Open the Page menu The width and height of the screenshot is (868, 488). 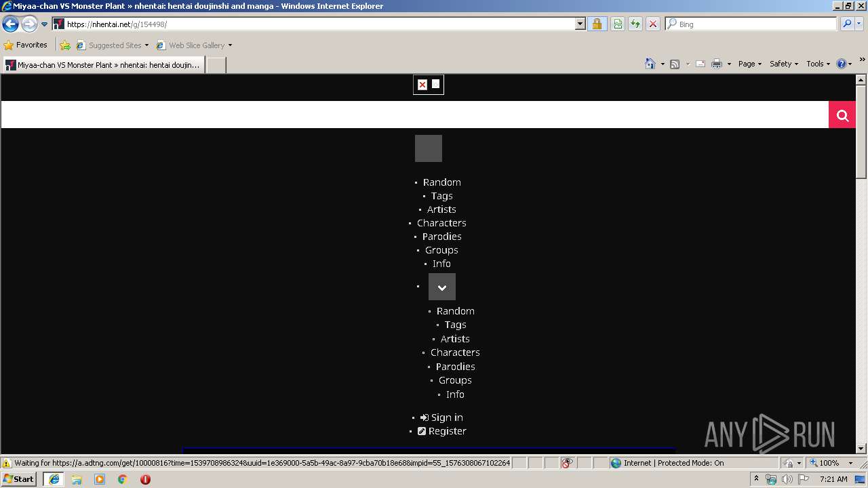(x=750, y=64)
